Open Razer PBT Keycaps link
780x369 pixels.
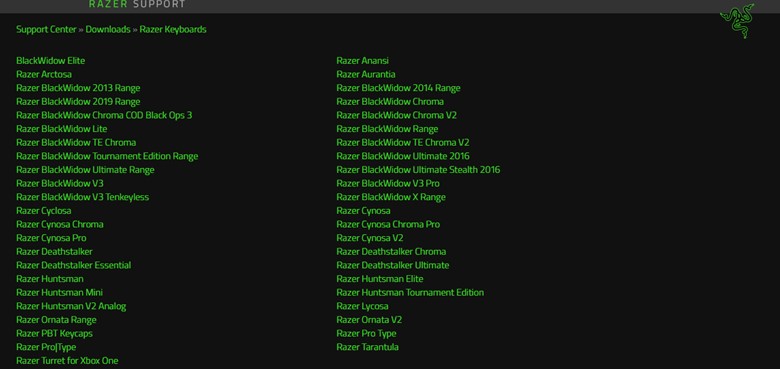tap(54, 334)
